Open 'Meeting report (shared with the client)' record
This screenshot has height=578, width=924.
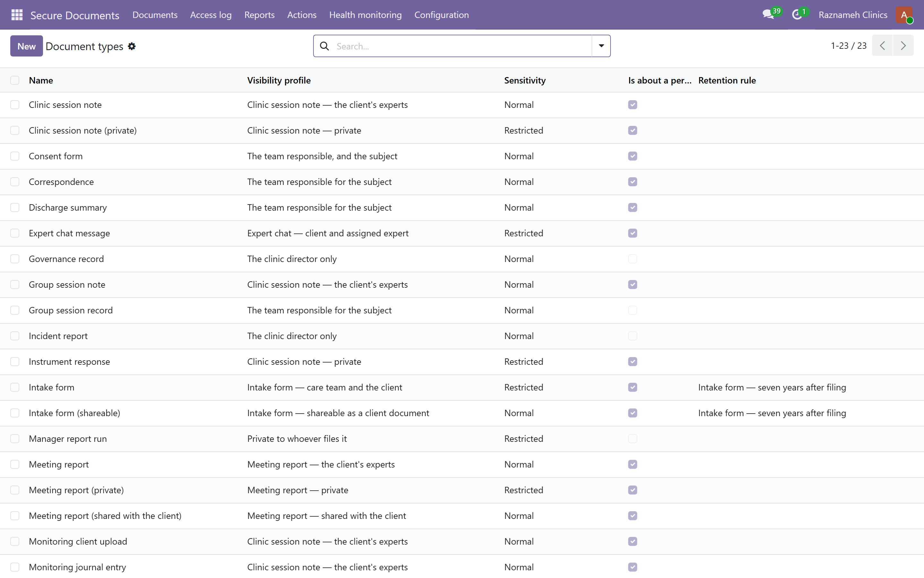pyautogui.click(x=105, y=516)
